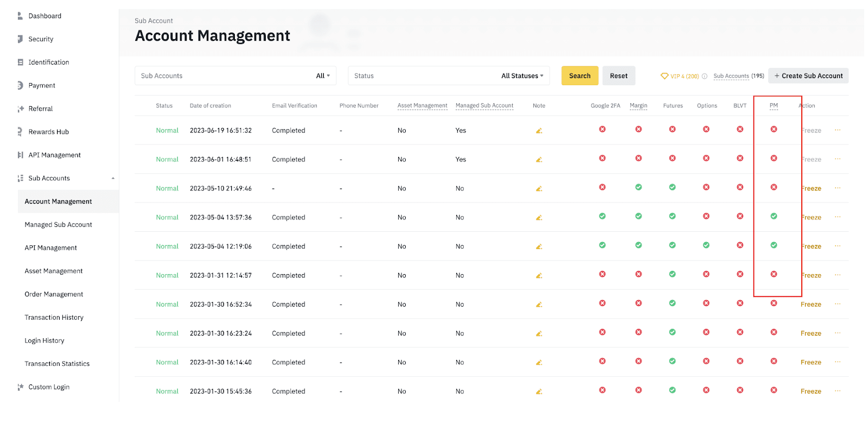Click the Security shield icon in the sidebar
Viewport: 868px width, 438px height.
20,39
